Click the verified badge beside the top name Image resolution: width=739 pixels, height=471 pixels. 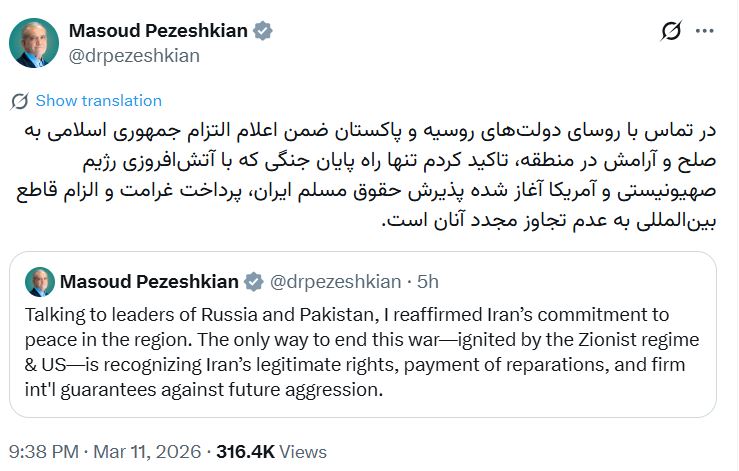263,31
